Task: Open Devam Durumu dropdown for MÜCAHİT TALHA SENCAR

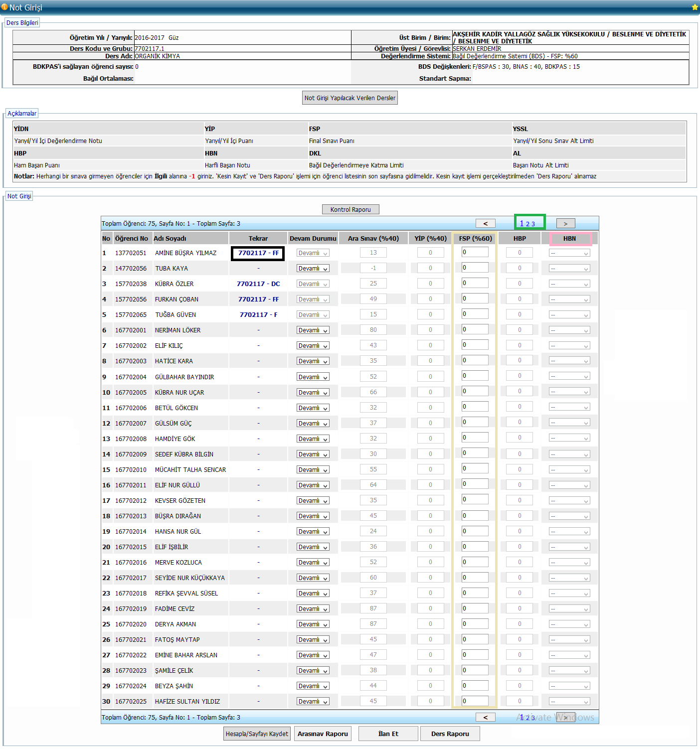Action: (x=313, y=470)
